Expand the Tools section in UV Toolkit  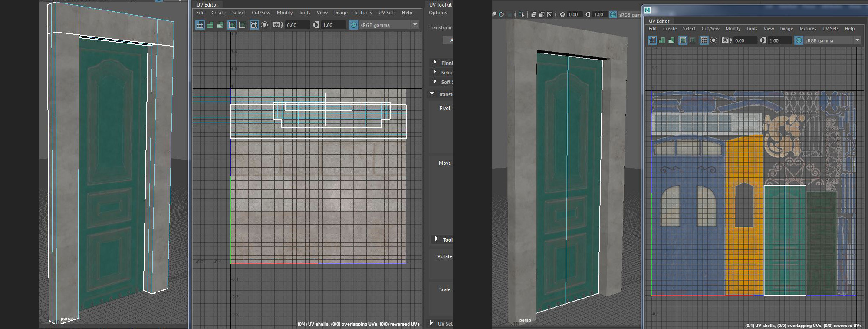click(437, 239)
